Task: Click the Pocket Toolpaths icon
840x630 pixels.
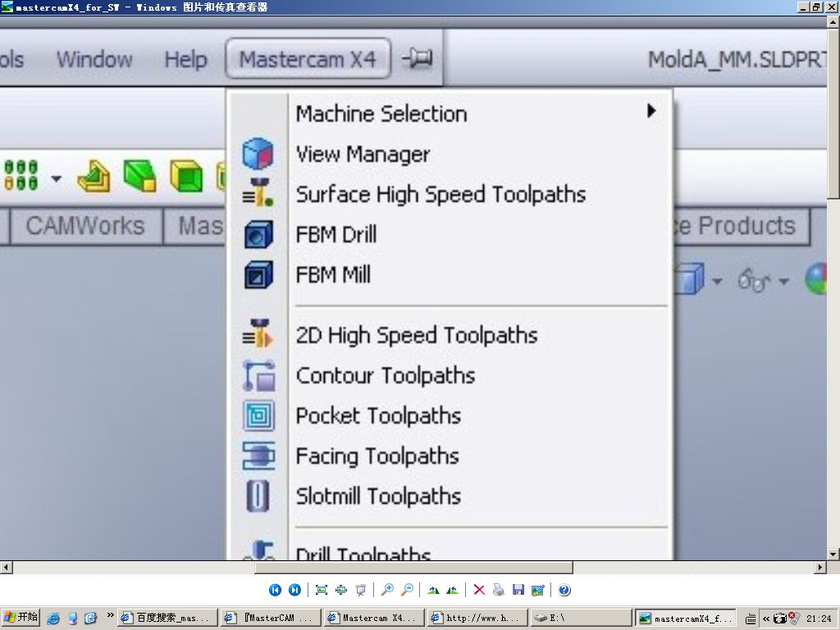Action: coord(258,416)
